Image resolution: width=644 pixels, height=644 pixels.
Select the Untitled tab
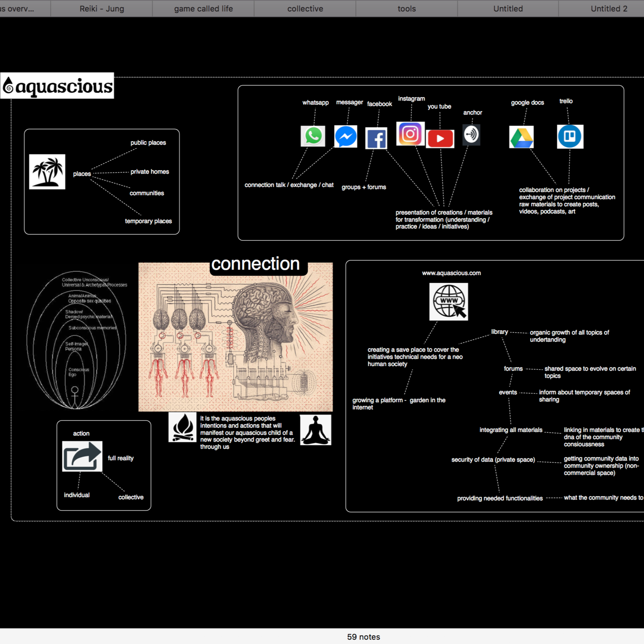tap(508, 9)
